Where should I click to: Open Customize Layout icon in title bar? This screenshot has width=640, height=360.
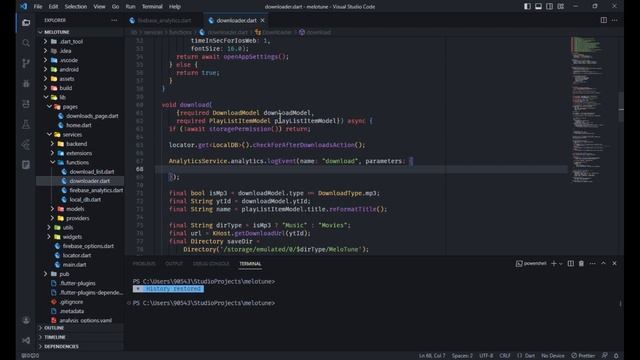tap(560, 6)
